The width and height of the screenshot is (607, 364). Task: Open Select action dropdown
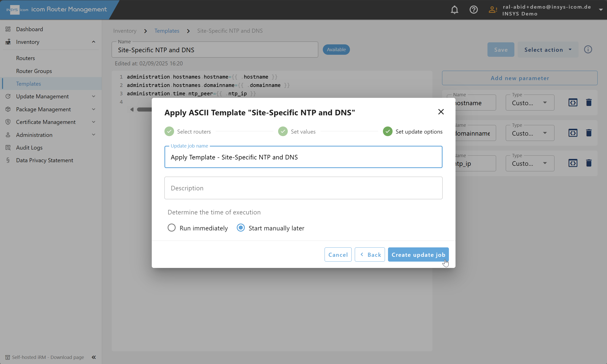pyautogui.click(x=548, y=50)
